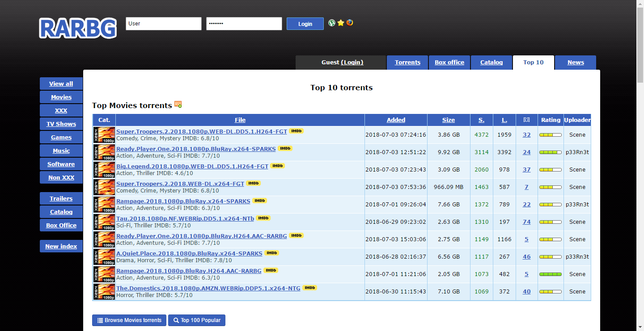Viewport: 644px width, 331px height.
Task: Open IMDb badge for Rampage SPARKS torrent
Action: pos(259,201)
